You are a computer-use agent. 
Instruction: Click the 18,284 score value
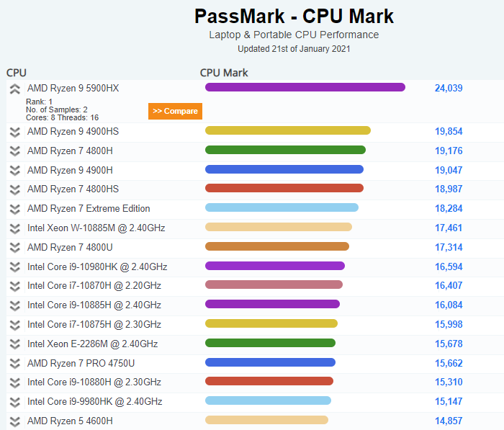click(449, 208)
